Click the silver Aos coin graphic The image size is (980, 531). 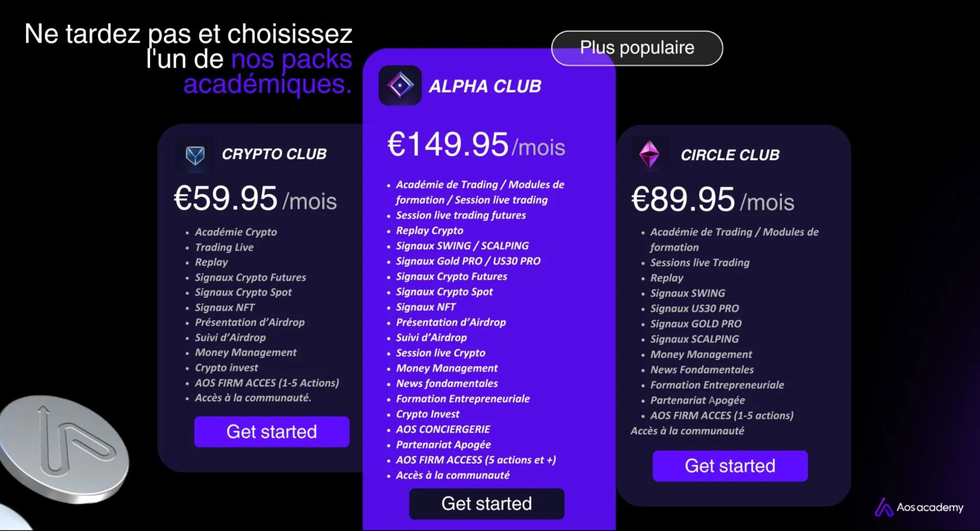pos(64,449)
